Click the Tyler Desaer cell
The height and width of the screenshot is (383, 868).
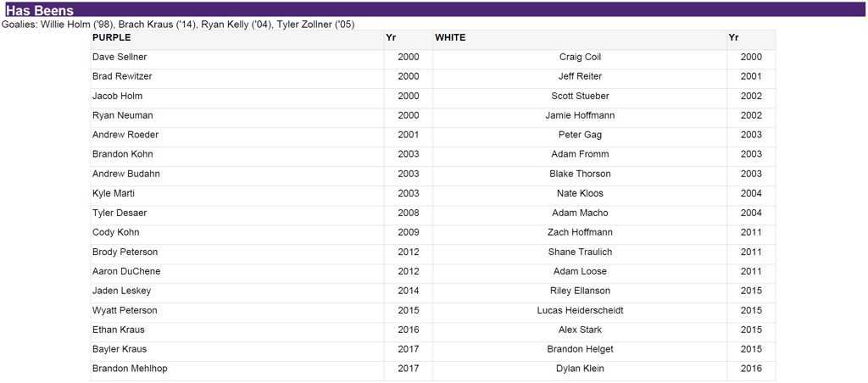120,214
